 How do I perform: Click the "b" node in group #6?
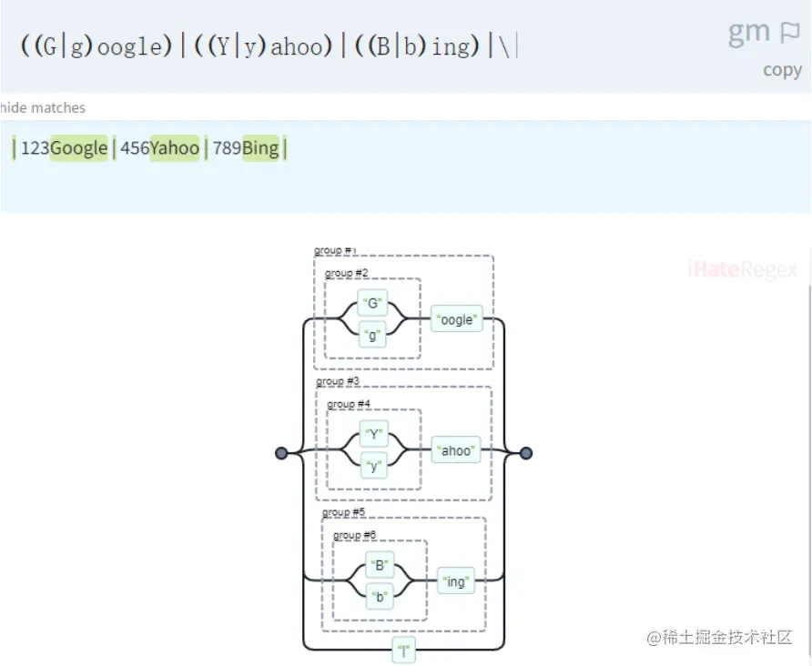coord(378,597)
